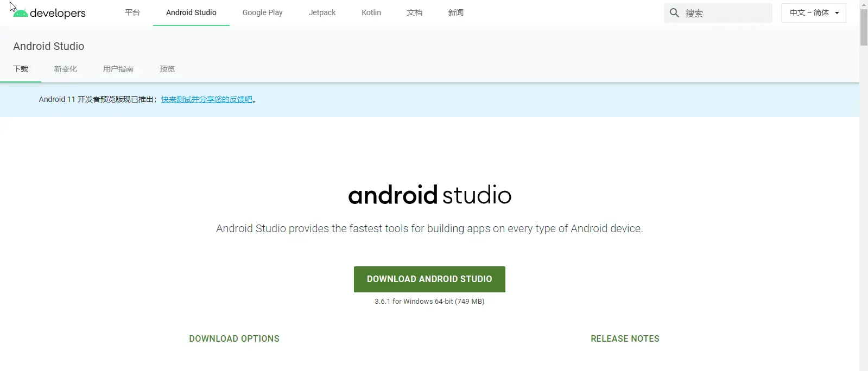Click the vertical scrollbar thumb
868x371 pixels.
tap(864, 26)
